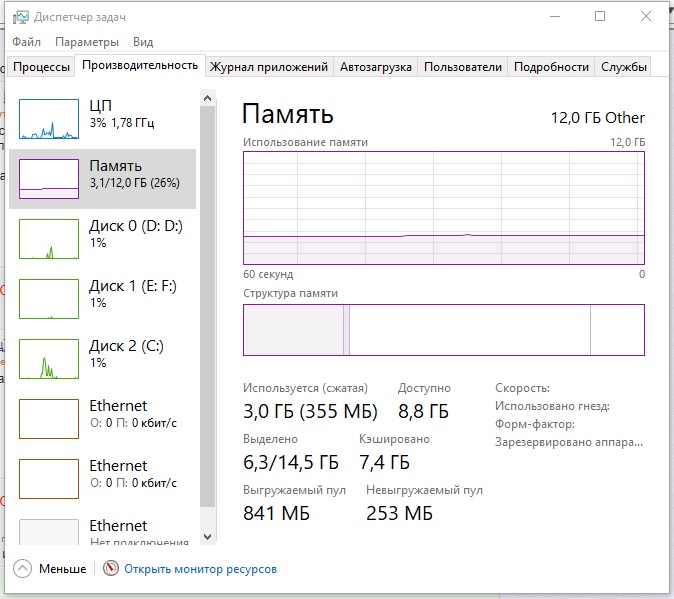Open the Вид menu

coord(143,42)
